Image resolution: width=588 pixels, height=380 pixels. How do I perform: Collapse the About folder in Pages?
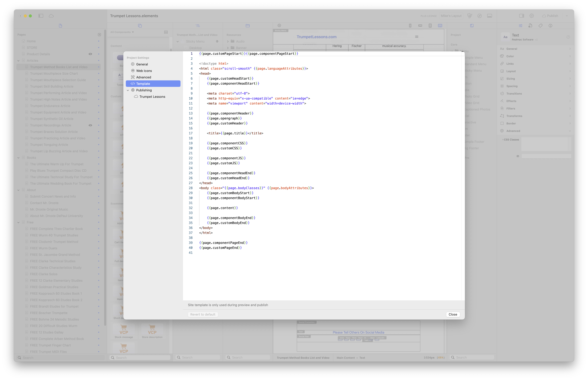pos(19,190)
